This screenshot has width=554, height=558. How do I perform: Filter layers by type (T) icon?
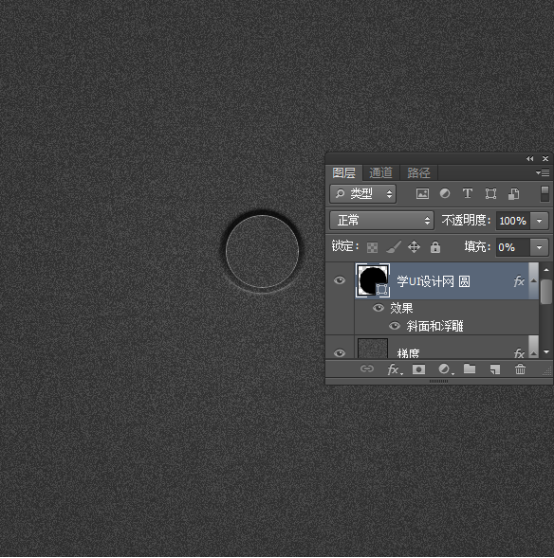tap(467, 194)
